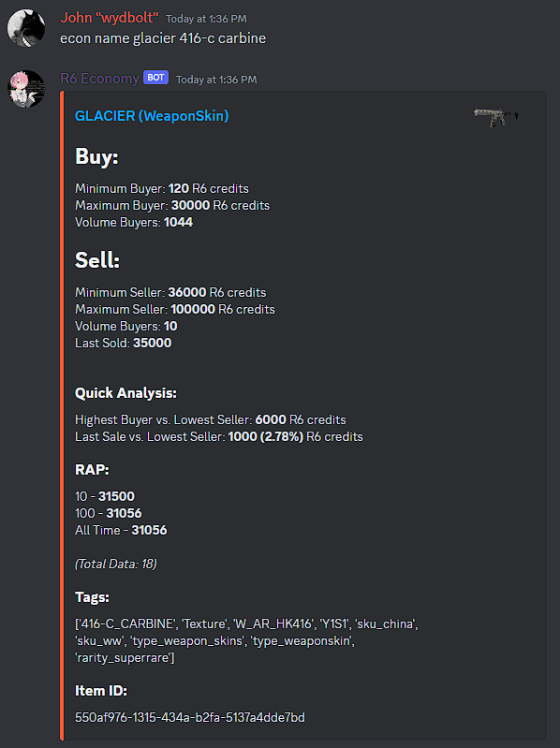The image size is (560, 748).
Task: Click the All Time RAP 31056 value
Action: tap(149, 531)
